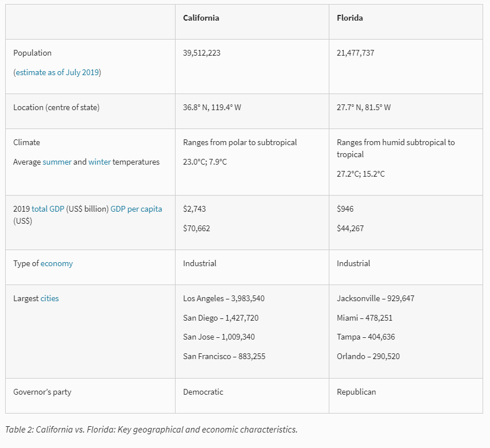Click the "Jacksonville – 929,647" entry
The width and height of the screenshot is (490, 448).
click(x=375, y=298)
